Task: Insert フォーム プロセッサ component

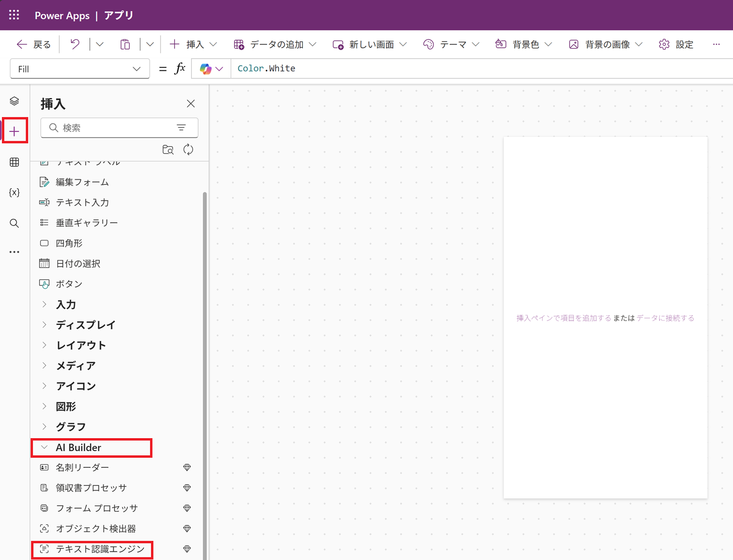Action: (x=97, y=508)
